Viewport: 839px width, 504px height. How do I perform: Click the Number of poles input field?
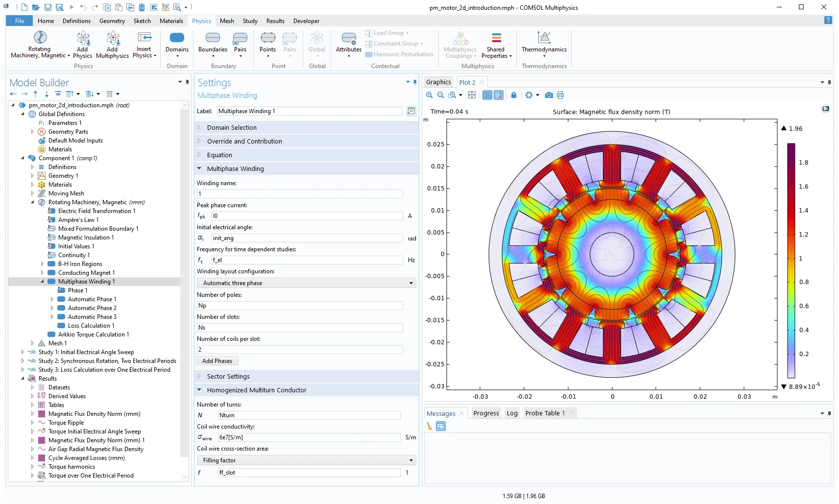click(x=300, y=306)
